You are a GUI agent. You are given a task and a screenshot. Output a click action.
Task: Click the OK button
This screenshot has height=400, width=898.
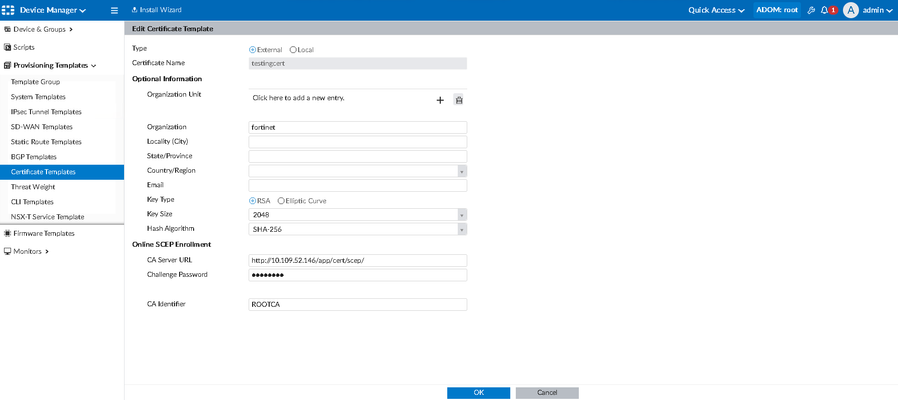coord(479,393)
